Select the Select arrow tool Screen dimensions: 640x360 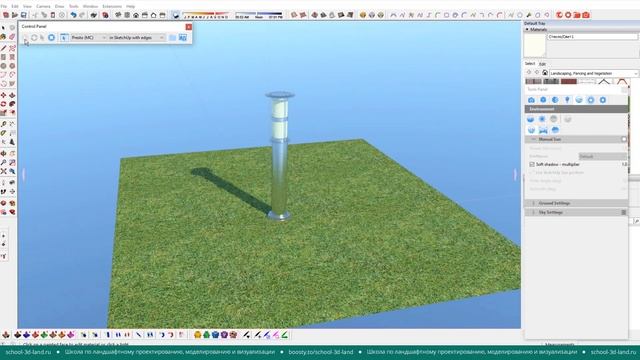[x=3, y=28]
